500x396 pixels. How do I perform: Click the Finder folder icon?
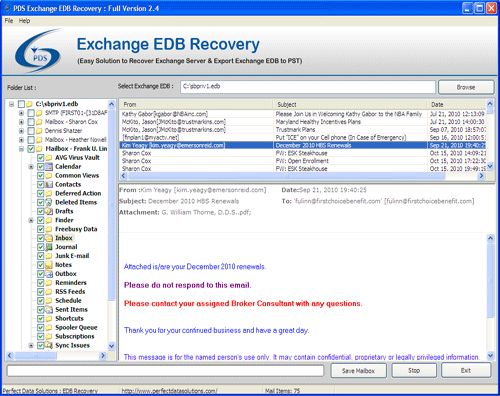point(49,220)
